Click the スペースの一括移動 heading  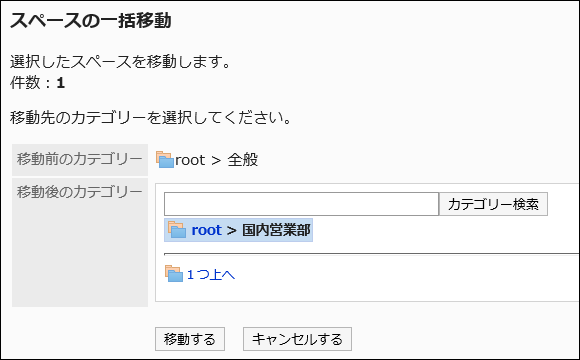tap(91, 21)
